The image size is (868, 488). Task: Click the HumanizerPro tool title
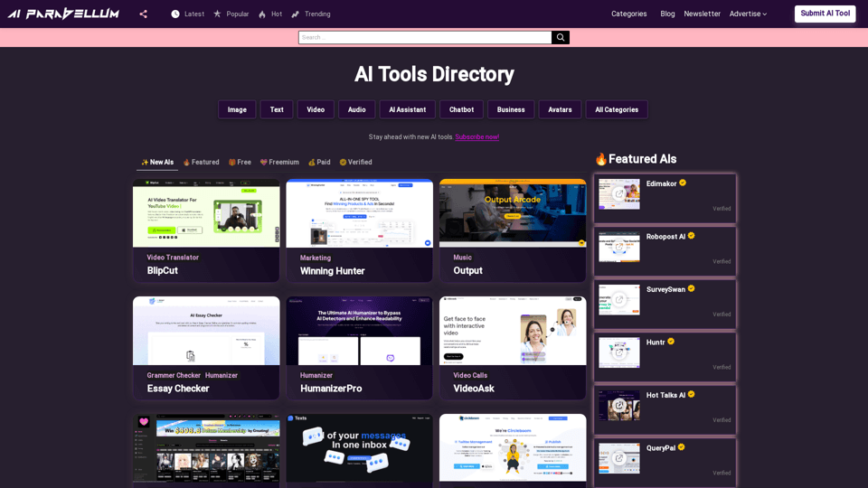point(331,389)
